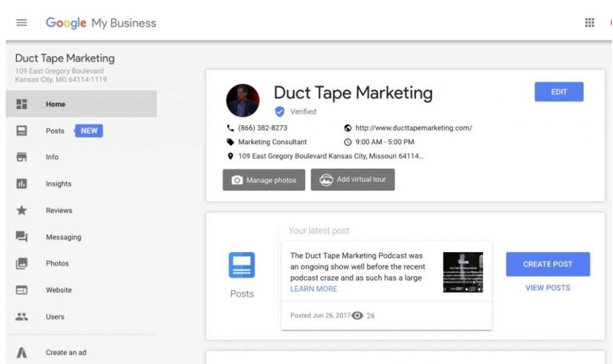Click the Your latest post heading
613x364 pixels.
[319, 230]
